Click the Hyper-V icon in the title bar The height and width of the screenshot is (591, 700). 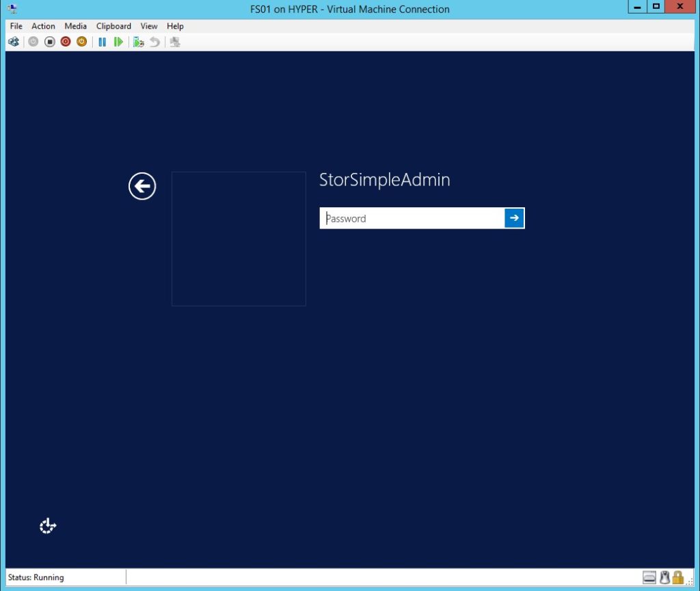pyautogui.click(x=12, y=8)
